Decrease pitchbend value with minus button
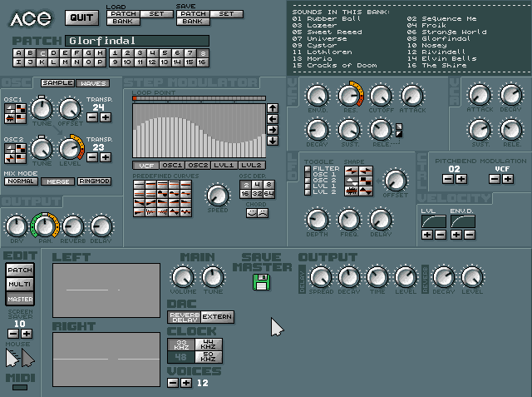The image size is (532, 397). (x=448, y=179)
